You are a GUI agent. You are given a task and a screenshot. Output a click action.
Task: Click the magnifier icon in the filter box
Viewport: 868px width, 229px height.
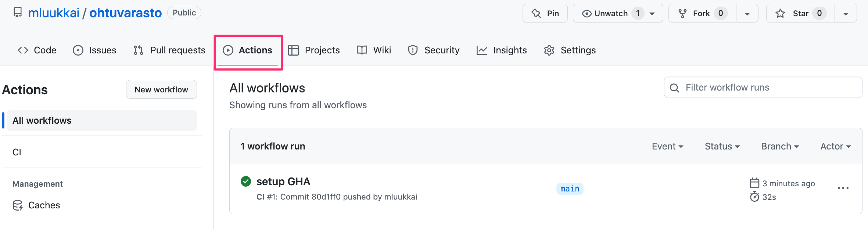(x=674, y=88)
